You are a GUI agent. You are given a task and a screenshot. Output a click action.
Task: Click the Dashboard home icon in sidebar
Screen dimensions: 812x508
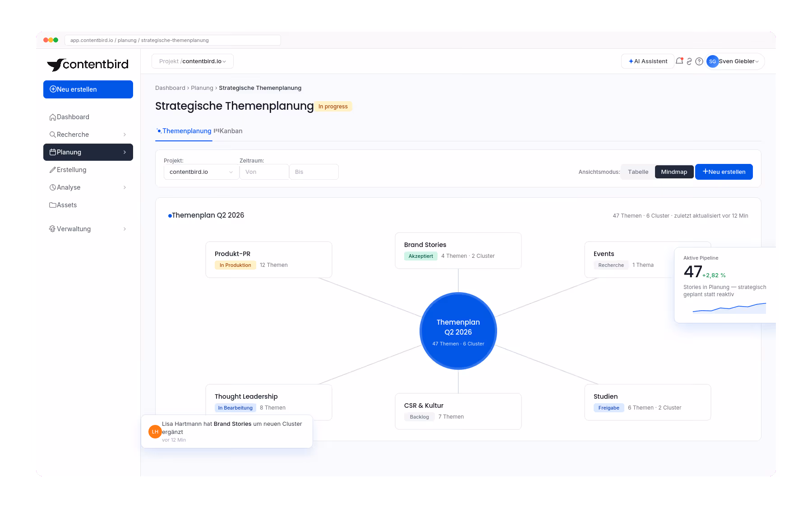click(x=53, y=117)
